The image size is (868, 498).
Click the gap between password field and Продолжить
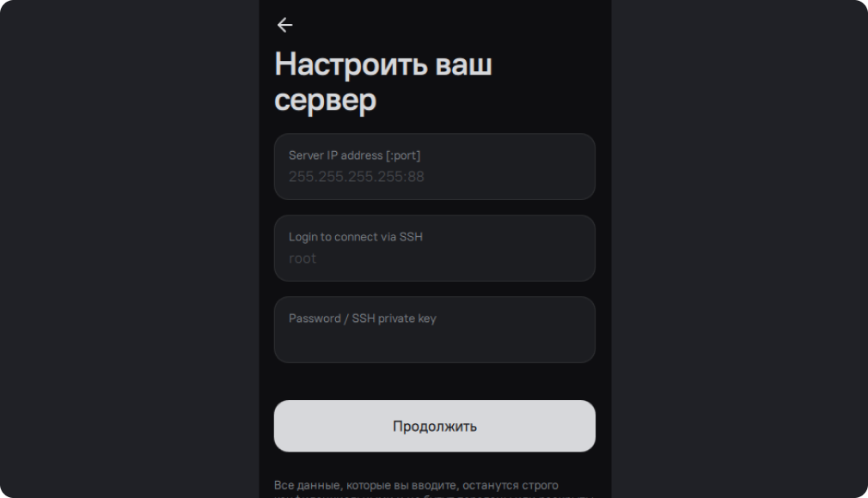pyautogui.click(x=435, y=382)
